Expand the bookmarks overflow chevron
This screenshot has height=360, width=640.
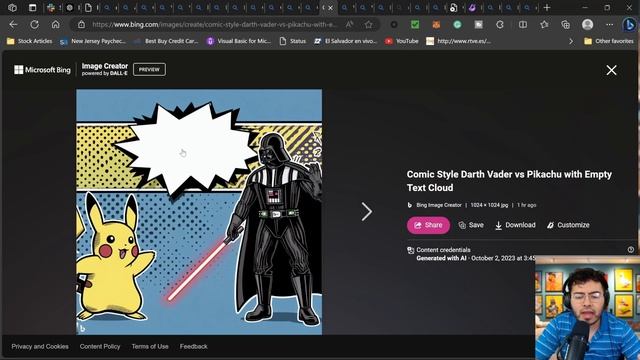click(x=571, y=41)
